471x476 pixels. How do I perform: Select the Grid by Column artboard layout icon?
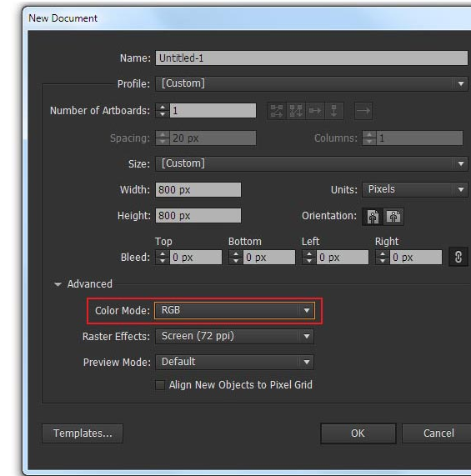coord(296,111)
